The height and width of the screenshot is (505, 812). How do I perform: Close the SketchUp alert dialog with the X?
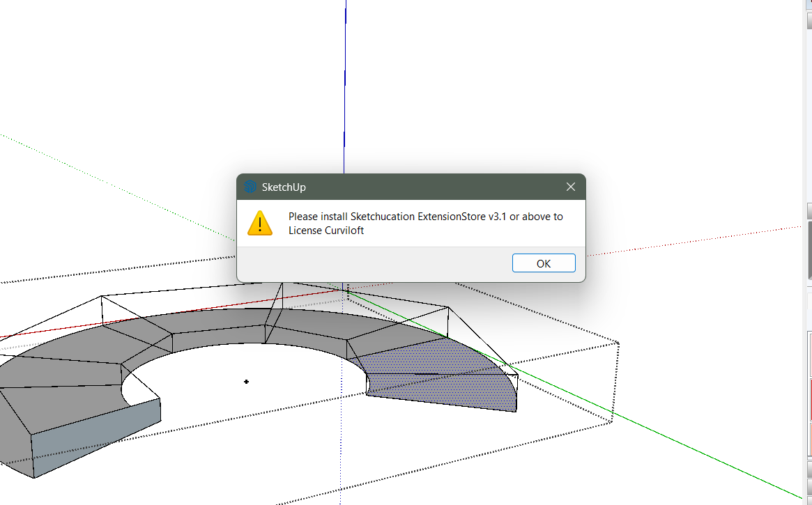(570, 186)
